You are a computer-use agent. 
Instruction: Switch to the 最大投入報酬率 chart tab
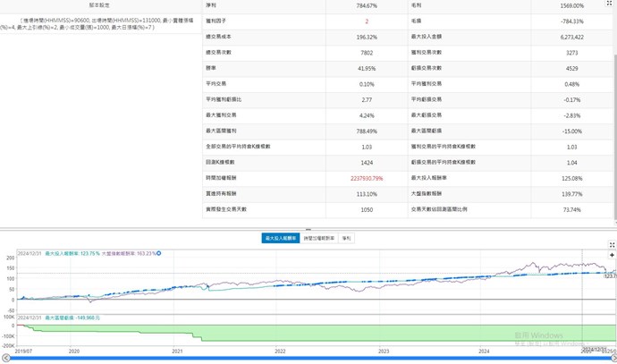[281, 239]
